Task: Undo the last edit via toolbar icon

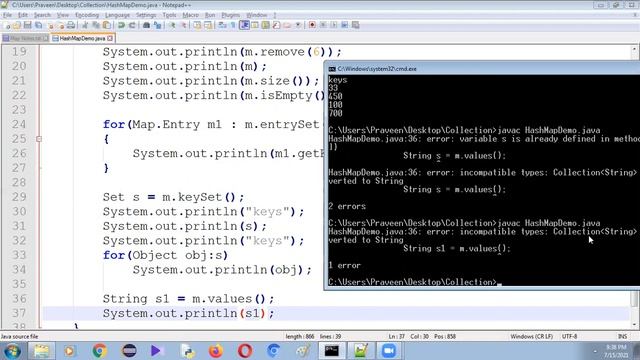Action: (x=121, y=25)
